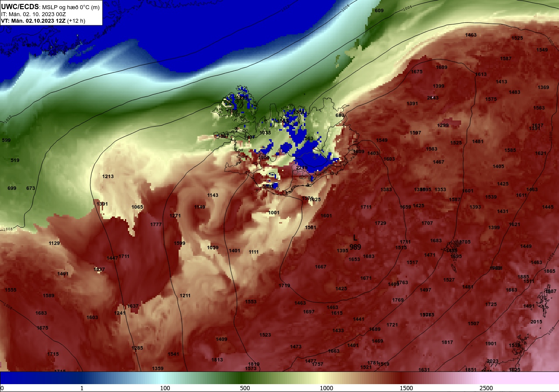Click the '0' label on the color scale
The width and height of the screenshot is (559, 392).
tap(2, 388)
